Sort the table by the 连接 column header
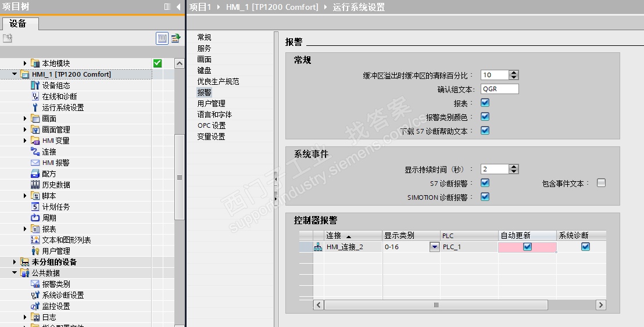 click(x=353, y=235)
